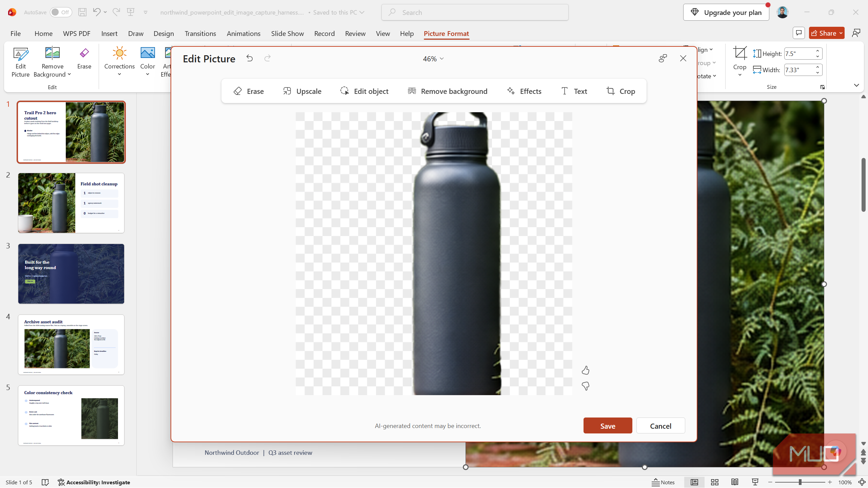Click the Save button in dialog
This screenshot has height=488, width=868.
[x=608, y=426]
